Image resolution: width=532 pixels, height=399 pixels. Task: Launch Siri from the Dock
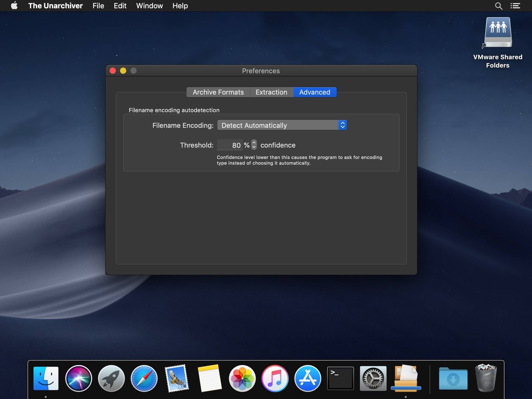coord(78,378)
